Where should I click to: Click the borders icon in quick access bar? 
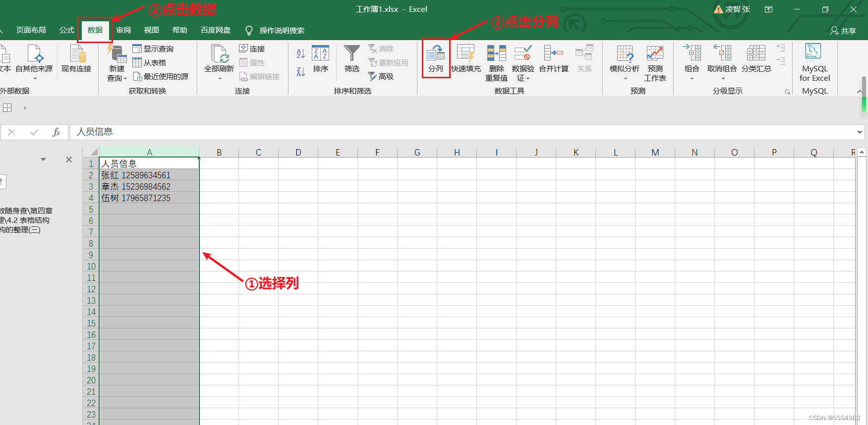click(x=7, y=107)
